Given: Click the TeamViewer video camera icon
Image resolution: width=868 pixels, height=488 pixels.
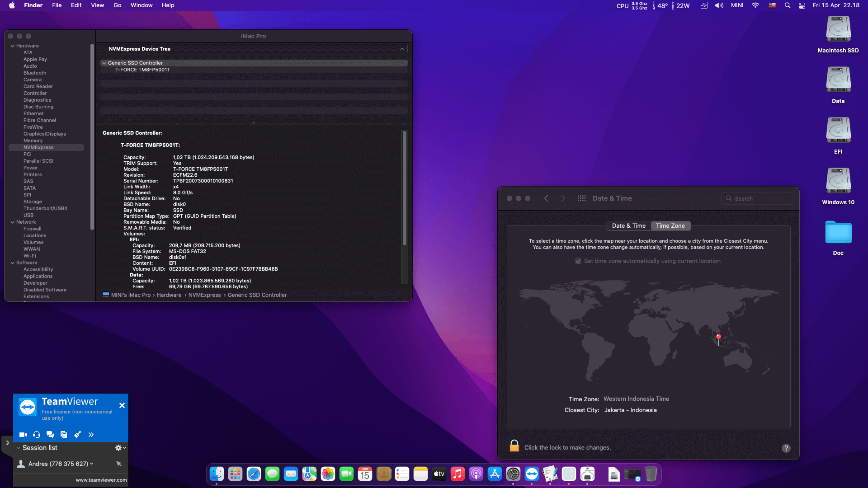Looking at the screenshot, I should click(23, 435).
